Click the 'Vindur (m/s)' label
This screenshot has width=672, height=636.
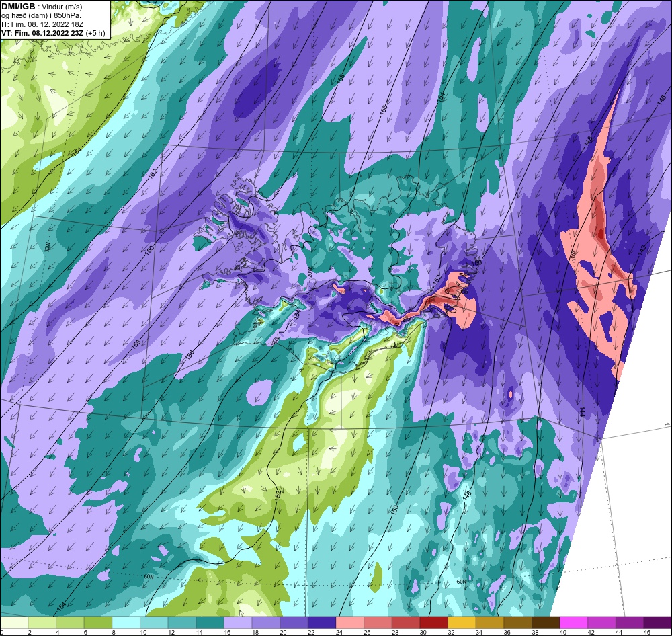point(62,7)
